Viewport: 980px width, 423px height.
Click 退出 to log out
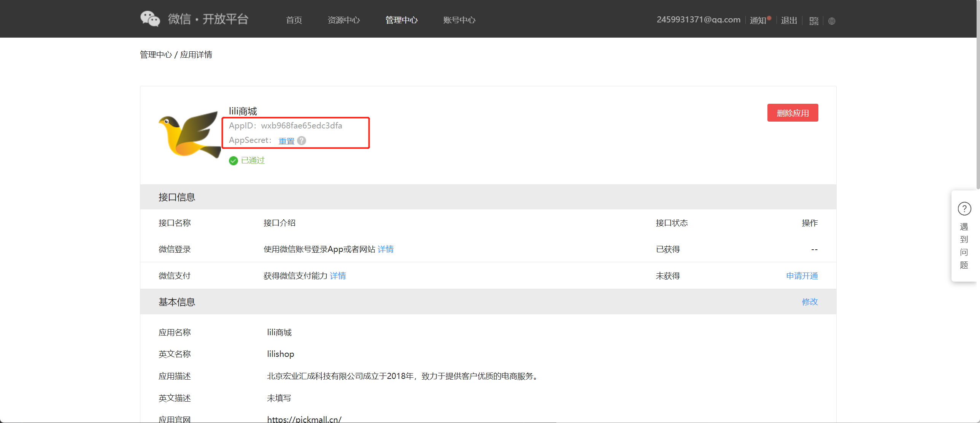[789, 21]
